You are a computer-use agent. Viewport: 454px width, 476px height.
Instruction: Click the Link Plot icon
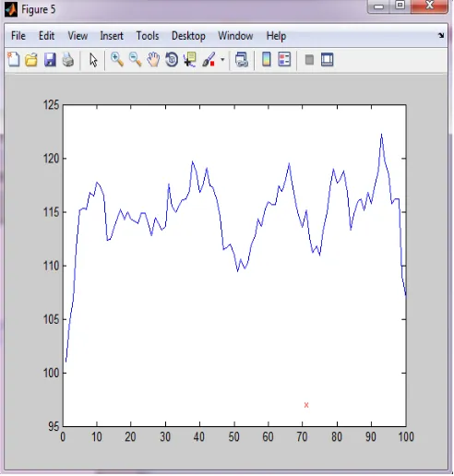pyautogui.click(x=242, y=59)
